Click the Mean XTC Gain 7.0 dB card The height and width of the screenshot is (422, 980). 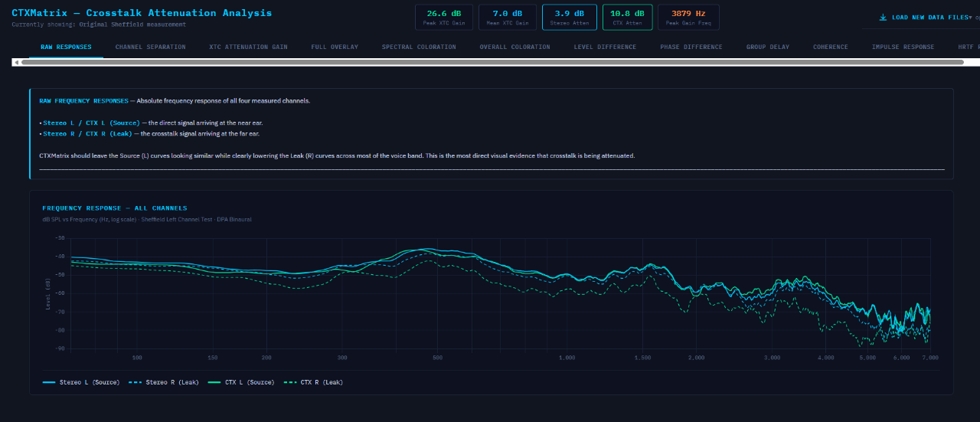pos(507,17)
